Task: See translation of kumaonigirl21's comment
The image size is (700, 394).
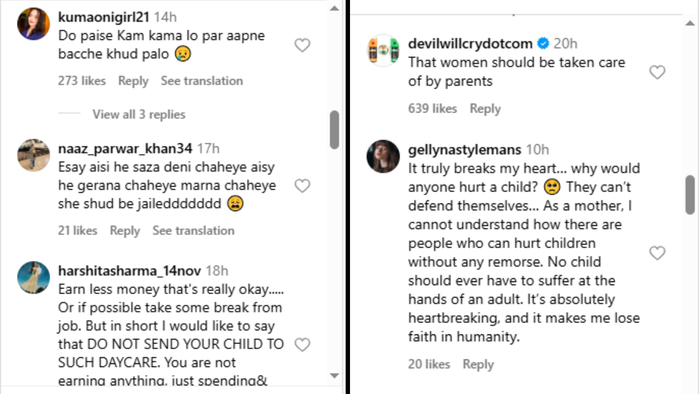Action: click(202, 81)
